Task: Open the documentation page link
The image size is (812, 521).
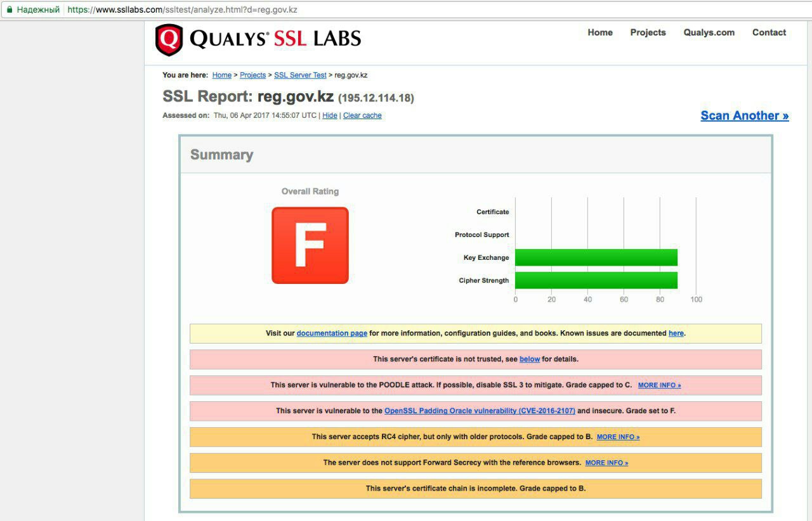Action: [332, 333]
